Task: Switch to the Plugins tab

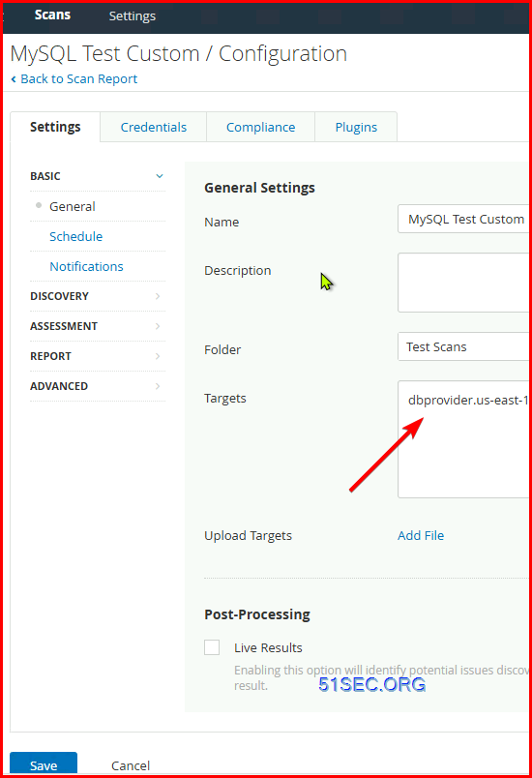Action: (x=356, y=127)
